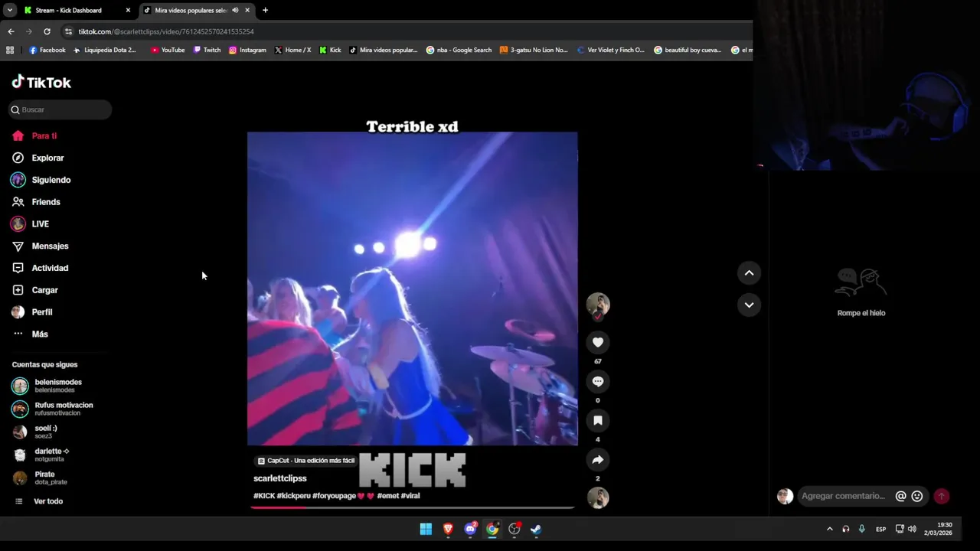The image size is (980, 551).
Task: Expand Ver todo followed accounts
Action: (47, 501)
